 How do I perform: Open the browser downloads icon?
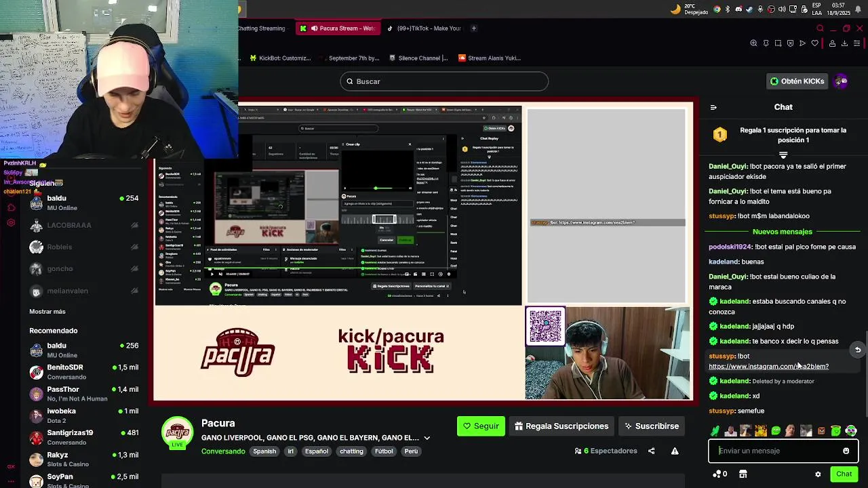[844, 43]
